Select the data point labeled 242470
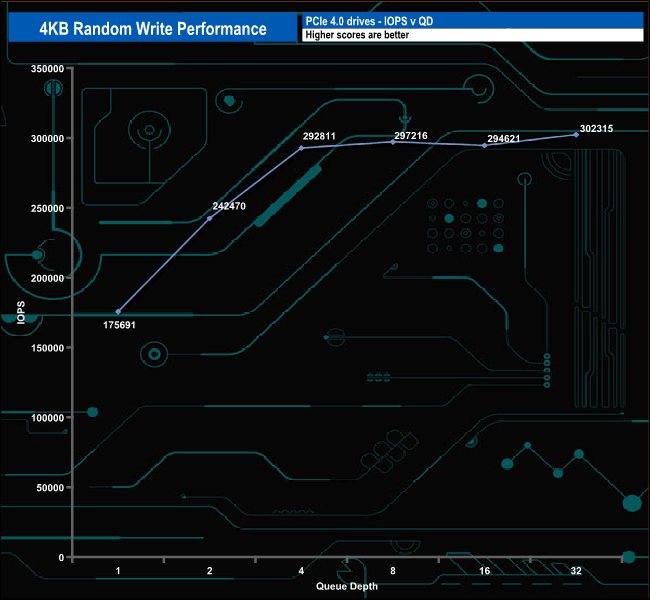 [210, 218]
